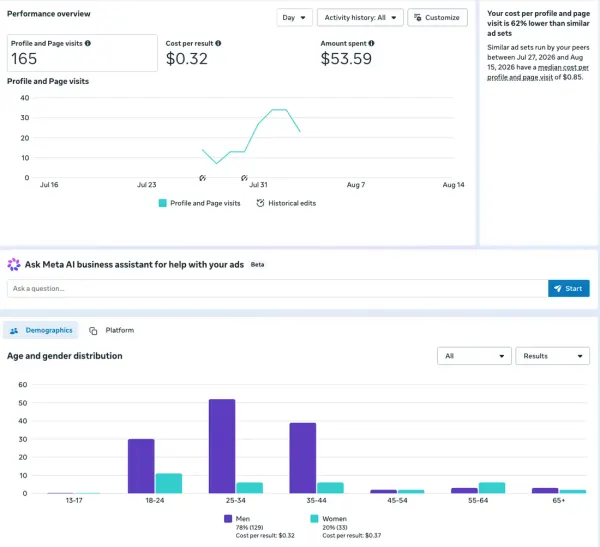Click the paper plane icon in Start button
This screenshot has width=600, height=547.
point(558,289)
